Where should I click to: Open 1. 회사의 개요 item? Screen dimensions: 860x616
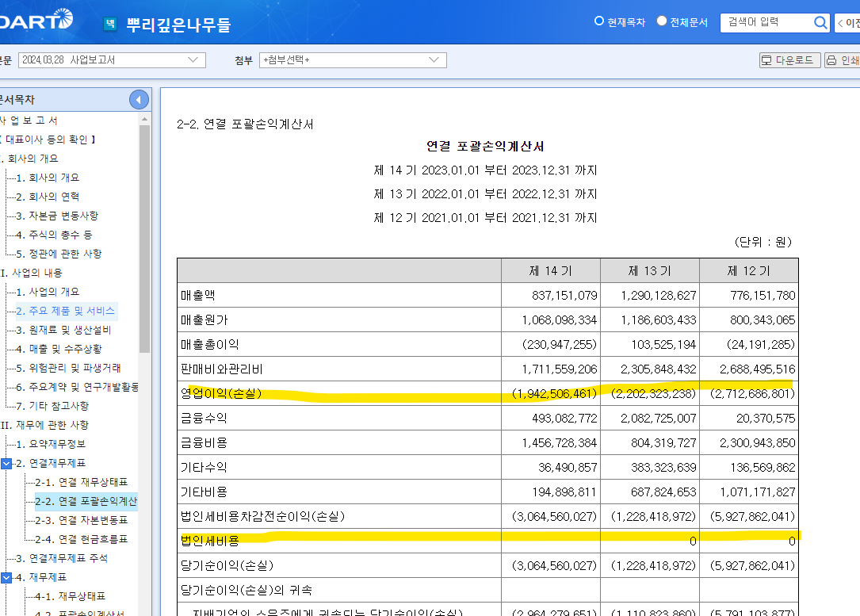(48, 178)
